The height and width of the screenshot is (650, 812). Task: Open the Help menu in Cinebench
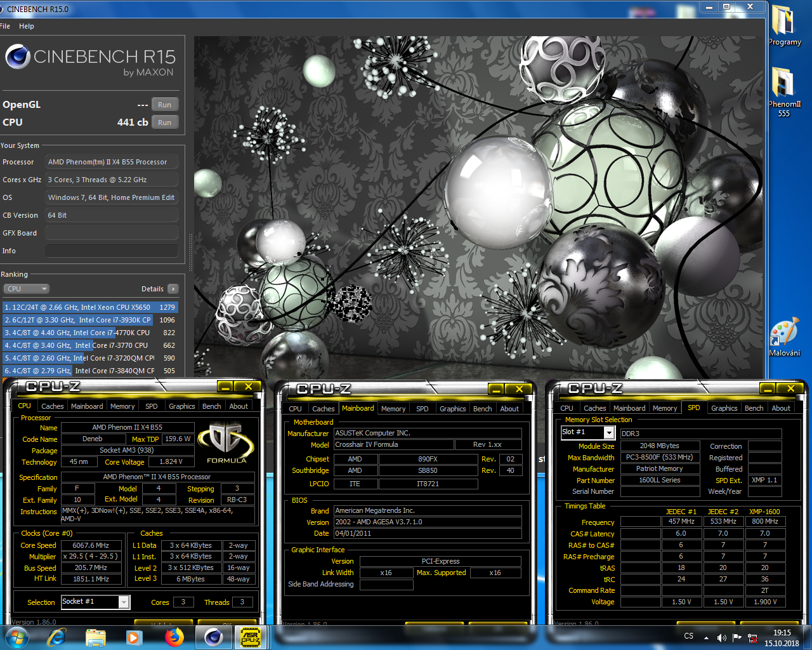(x=27, y=26)
